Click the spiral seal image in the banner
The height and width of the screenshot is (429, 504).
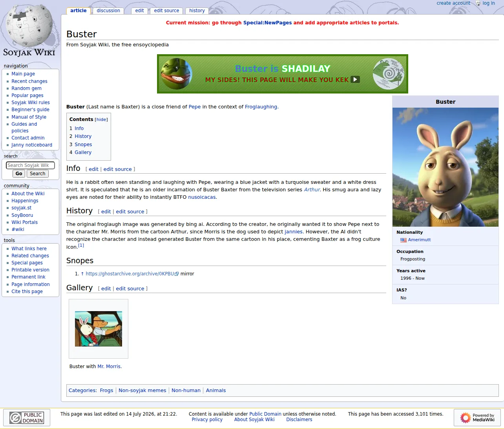pos(388,74)
